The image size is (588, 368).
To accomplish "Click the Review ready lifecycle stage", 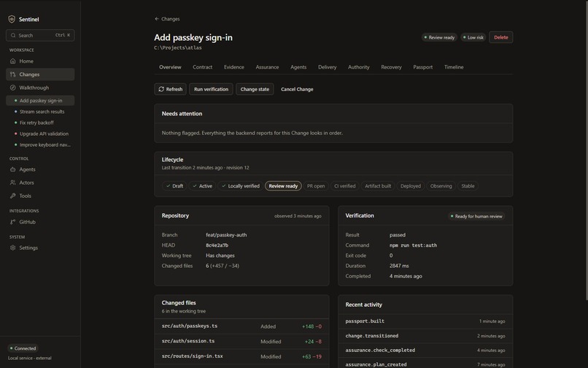I will click(x=283, y=186).
